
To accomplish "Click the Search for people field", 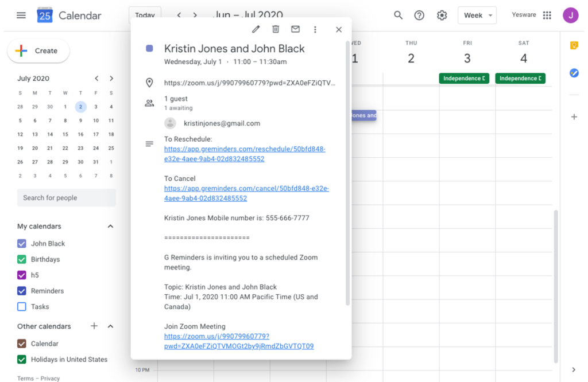I will point(66,197).
